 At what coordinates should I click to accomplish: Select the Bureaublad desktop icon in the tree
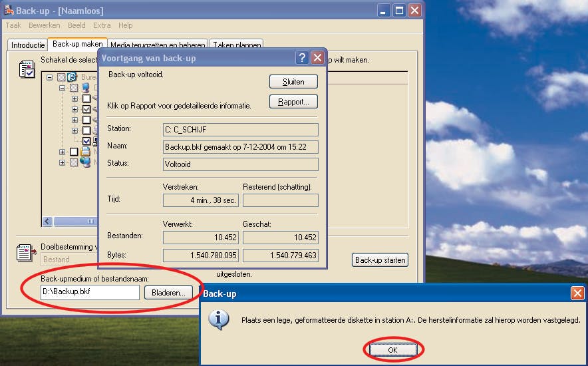tap(73, 77)
